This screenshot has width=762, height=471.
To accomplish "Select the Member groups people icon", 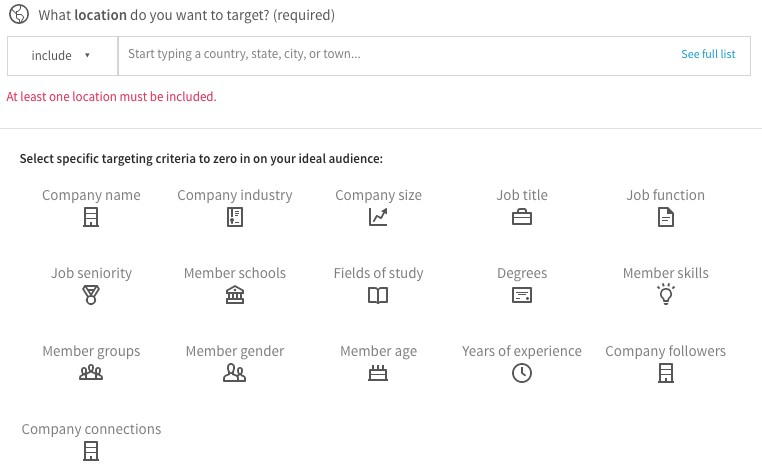I will coord(91,373).
